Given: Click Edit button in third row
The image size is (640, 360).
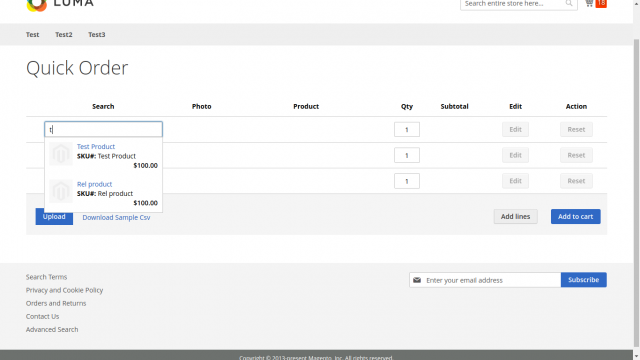Looking at the screenshot, I should [x=516, y=181].
